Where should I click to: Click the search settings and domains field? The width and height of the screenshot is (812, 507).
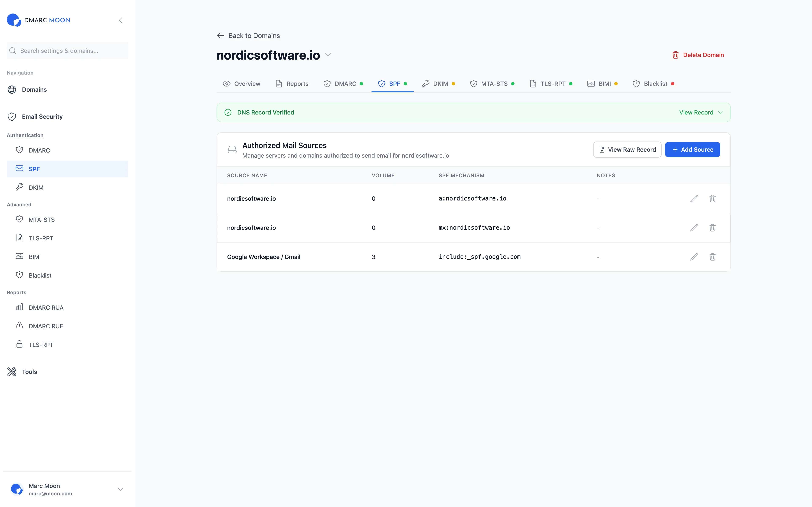67,51
